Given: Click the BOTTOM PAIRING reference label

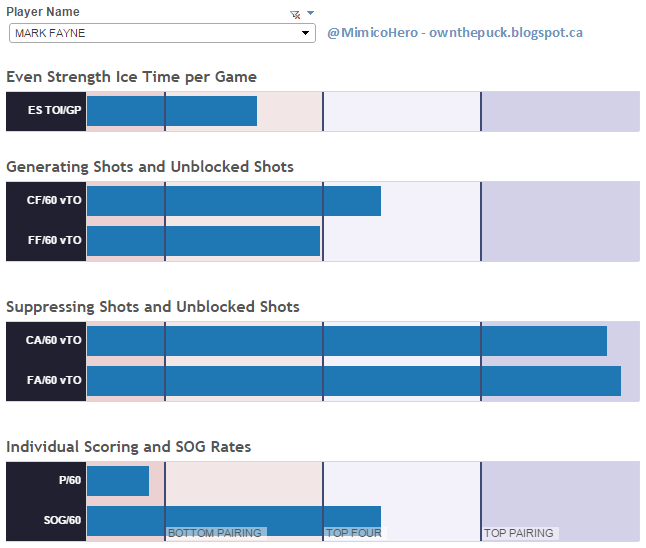Looking at the screenshot, I should pos(215,534).
